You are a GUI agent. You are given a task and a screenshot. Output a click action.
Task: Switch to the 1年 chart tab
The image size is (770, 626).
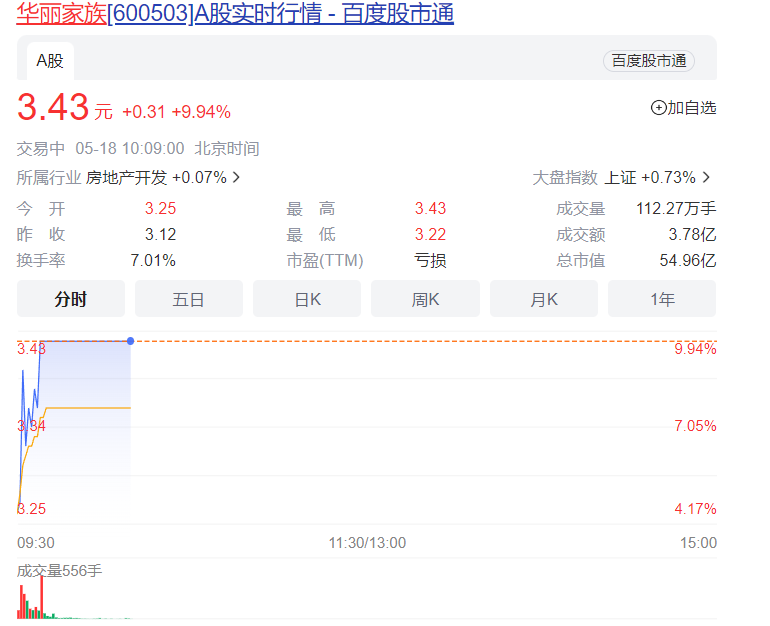(x=662, y=299)
